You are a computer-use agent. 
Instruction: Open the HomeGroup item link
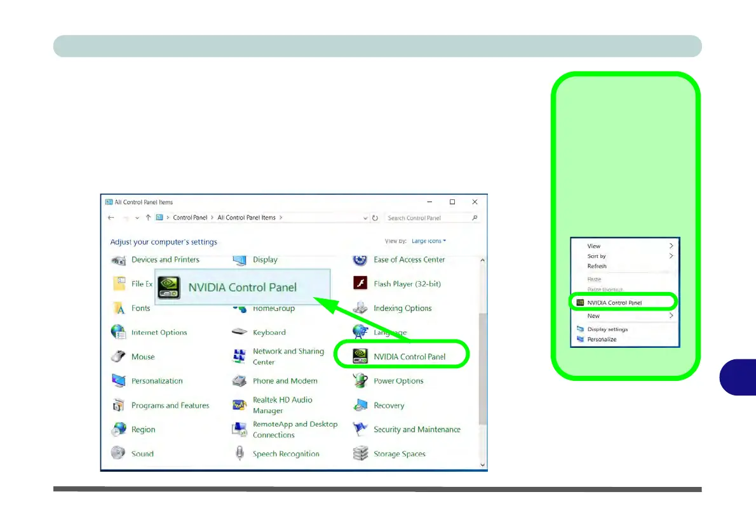(x=274, y=309)
